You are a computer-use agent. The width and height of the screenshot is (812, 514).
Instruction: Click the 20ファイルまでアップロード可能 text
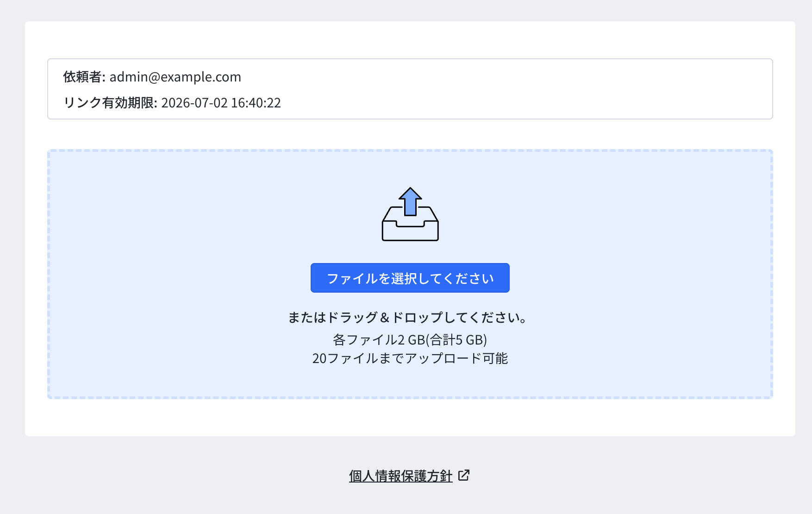[410, 358]
